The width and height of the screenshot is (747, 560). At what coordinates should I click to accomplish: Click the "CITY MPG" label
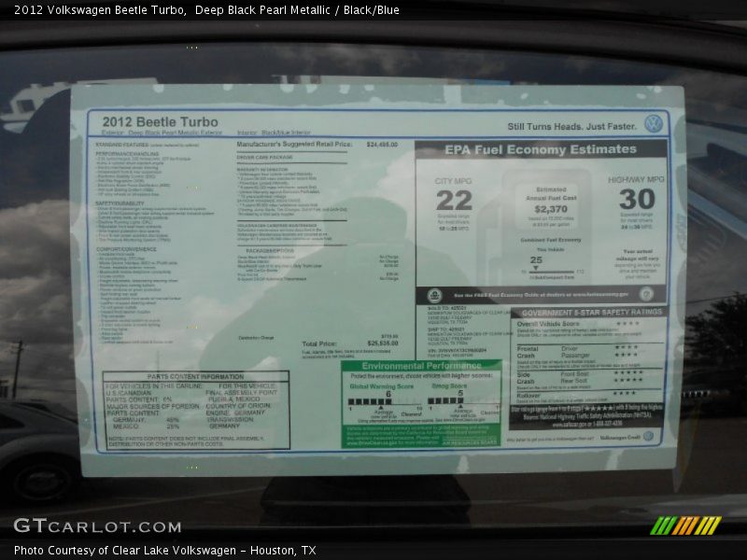click(x=453, y=181)
